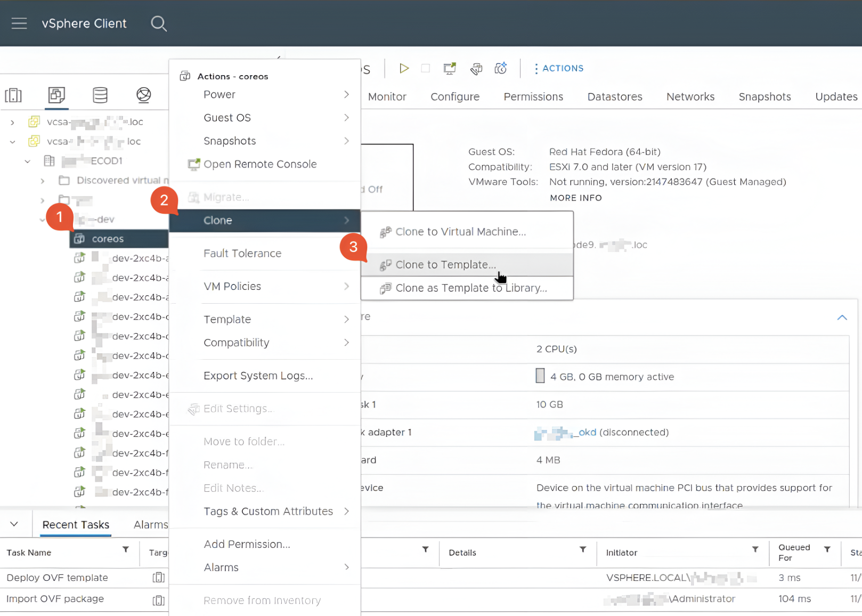Click the memory usage indicator bar

pos(540,376)
